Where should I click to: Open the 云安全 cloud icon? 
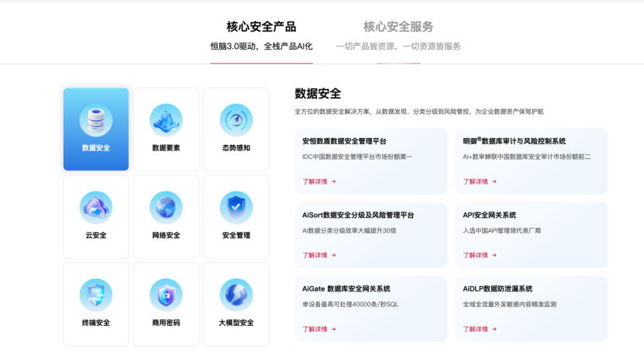click(96, 208)
